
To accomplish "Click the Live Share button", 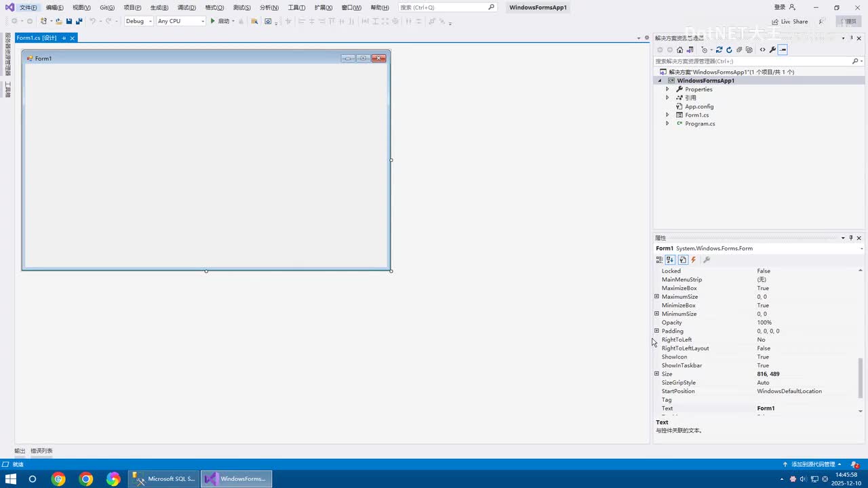I will tap(789, 22).
